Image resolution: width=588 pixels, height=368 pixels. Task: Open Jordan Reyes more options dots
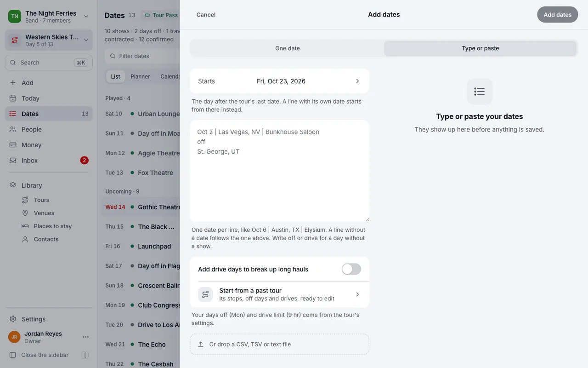point(86,337)
